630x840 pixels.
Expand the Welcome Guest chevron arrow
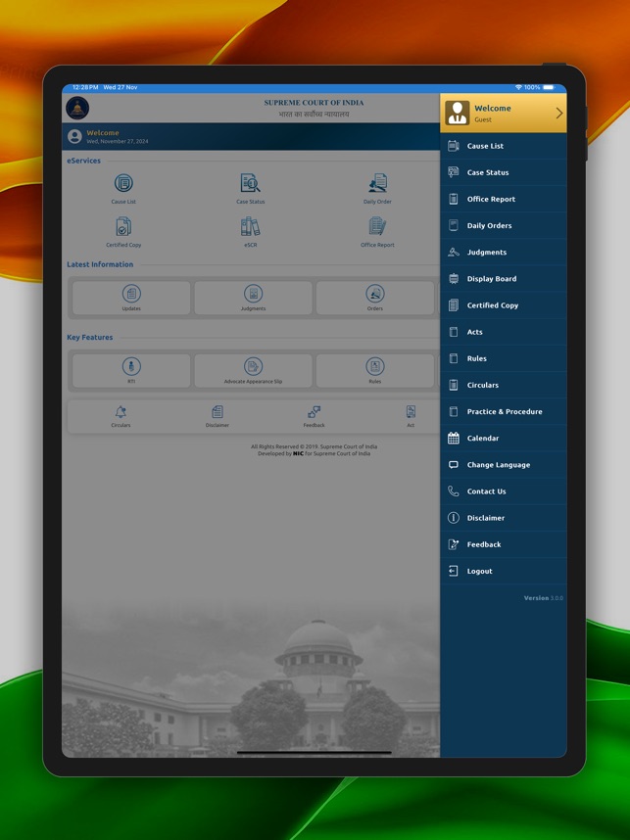point(559,113)
